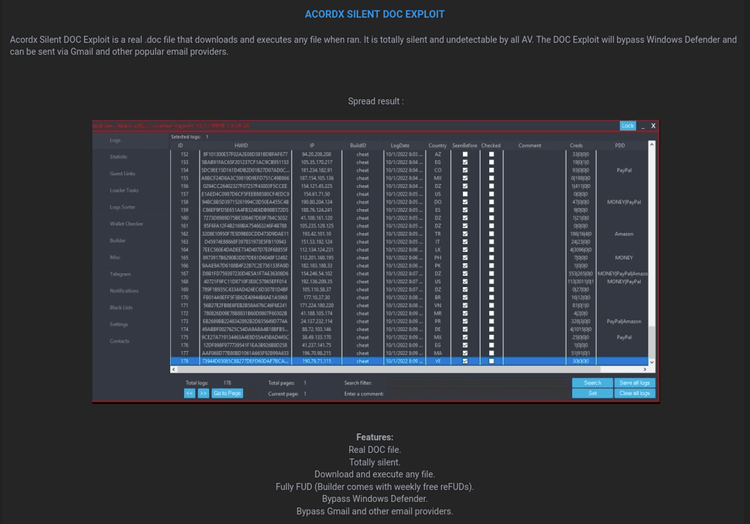Click the horizontal scrollbar's right arrow
The image size is (750, 524).
point(645,371)
